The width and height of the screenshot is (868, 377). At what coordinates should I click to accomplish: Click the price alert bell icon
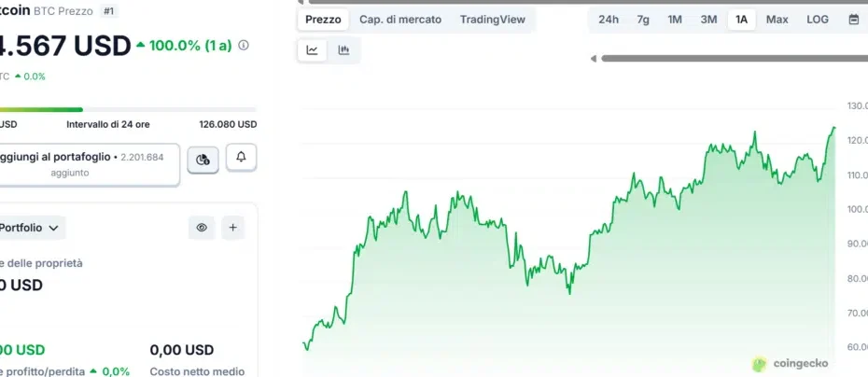(x=241, y=158)
